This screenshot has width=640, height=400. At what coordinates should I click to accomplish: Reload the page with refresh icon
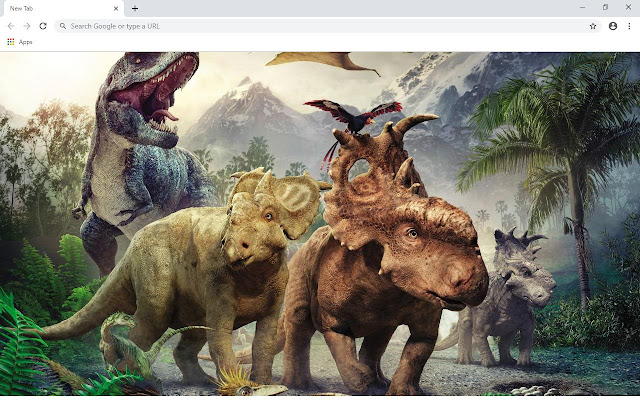pyautogui.click(x=43, y=26)
